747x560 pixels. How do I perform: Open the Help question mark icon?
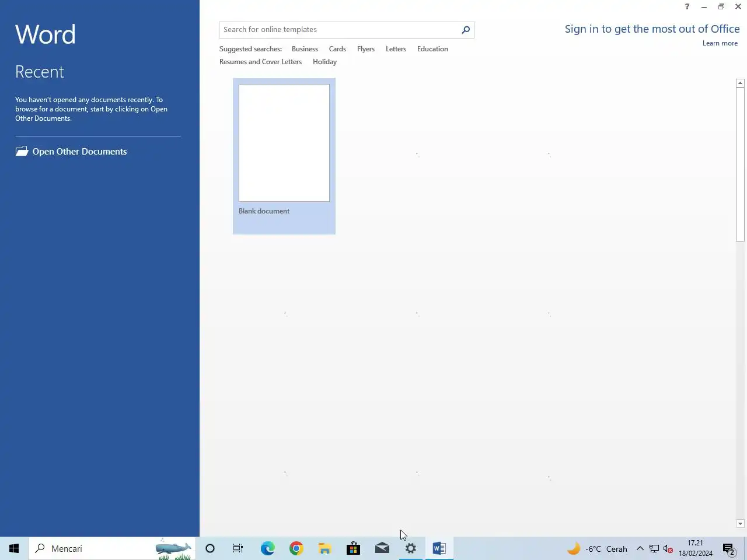point(687,7)
